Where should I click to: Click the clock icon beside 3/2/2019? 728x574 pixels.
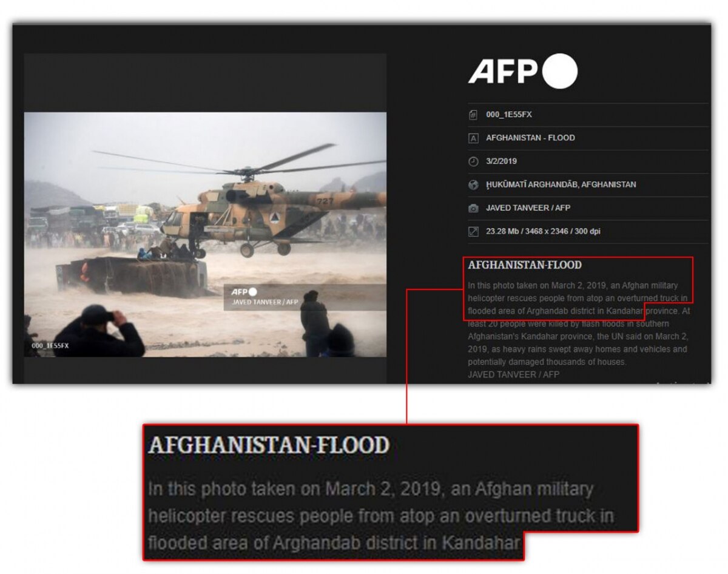pos(474,161)
